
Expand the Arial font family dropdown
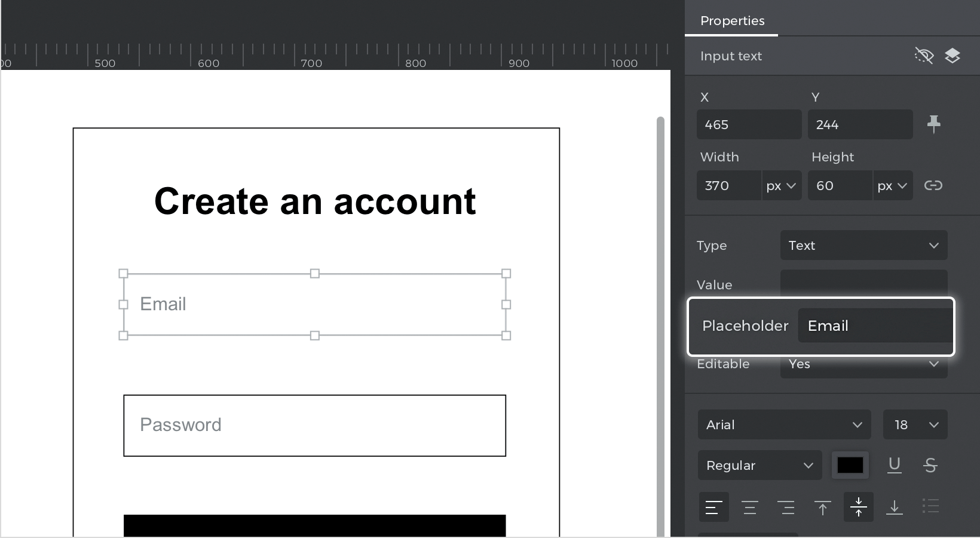click(783, 424)
